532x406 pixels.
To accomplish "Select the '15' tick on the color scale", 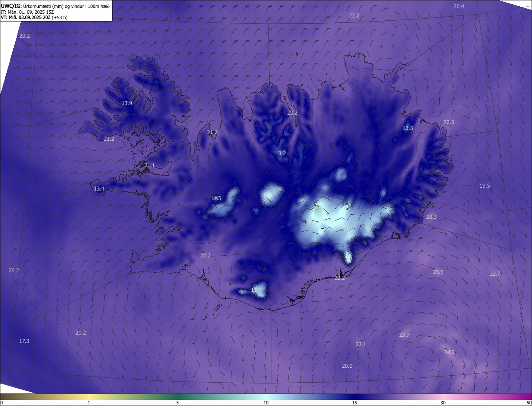I will [355, 403].
